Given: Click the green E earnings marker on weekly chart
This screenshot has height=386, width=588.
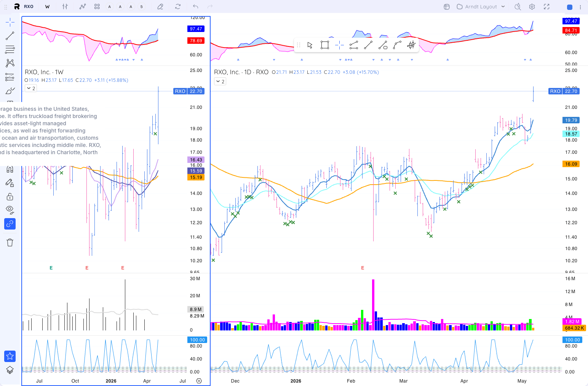Looking at the screenshot, I should (x=51, y=268).
